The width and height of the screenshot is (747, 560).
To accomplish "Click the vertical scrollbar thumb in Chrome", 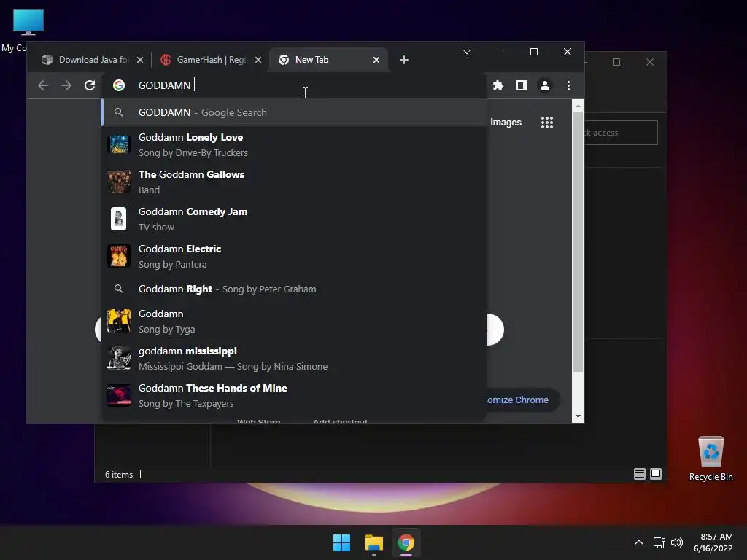I will (x=578, y=242).
